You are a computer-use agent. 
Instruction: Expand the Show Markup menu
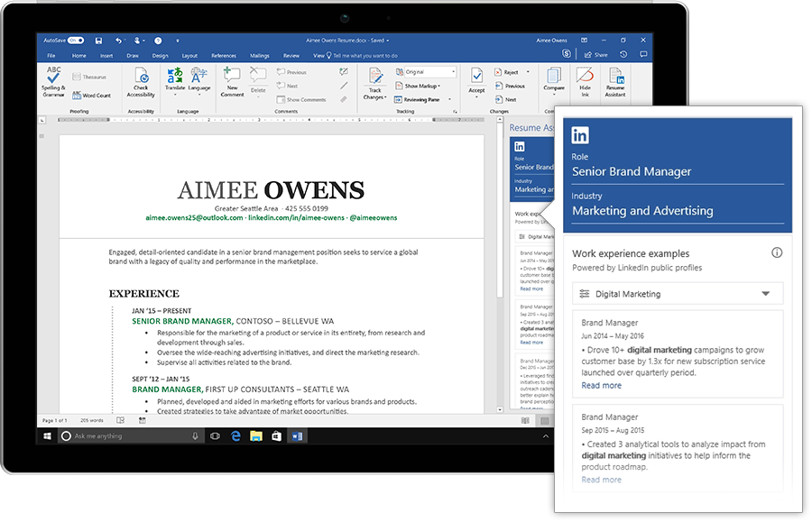click(x=418, y=86)
